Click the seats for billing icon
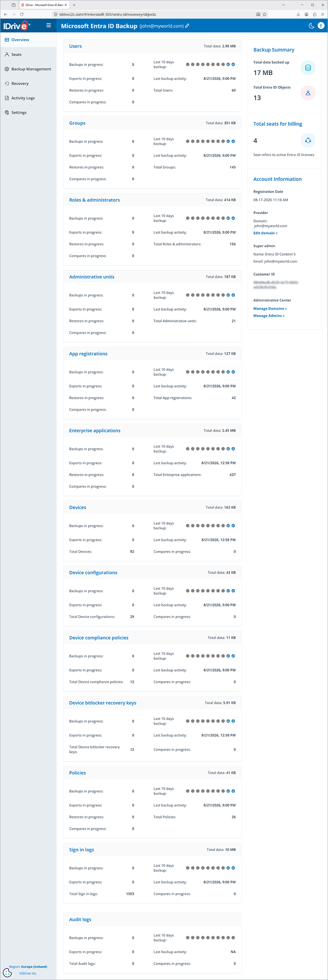The width and height of the screenshot is (328, 980). [308, 140]
